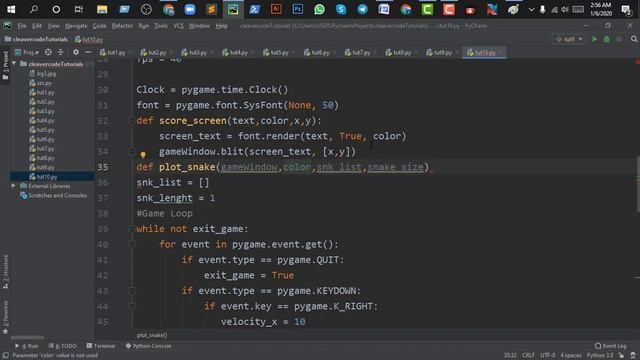Screen dimensions: 640x360
Task: Click the collapse all icon in Project panel
Action: pos(60,52)
